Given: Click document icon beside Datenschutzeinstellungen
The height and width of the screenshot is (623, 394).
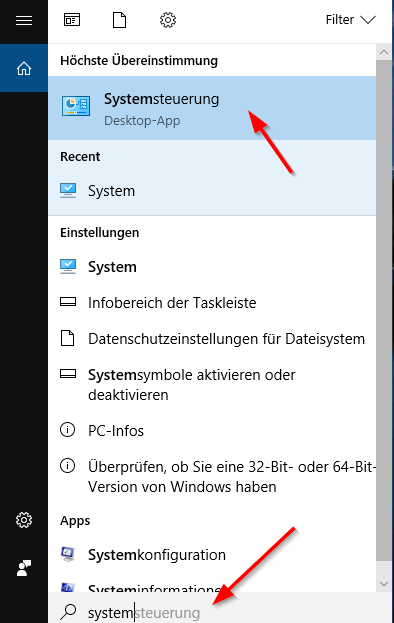Looking at the screenshot, I should click(68, 338).
